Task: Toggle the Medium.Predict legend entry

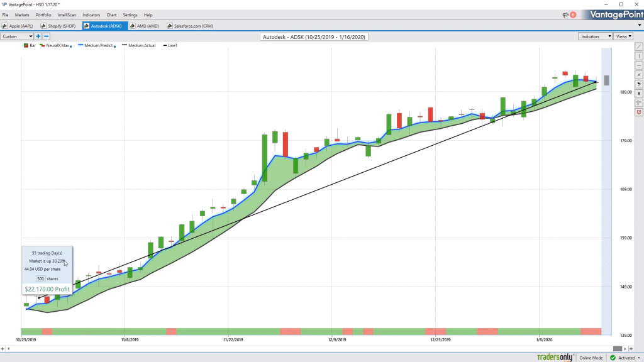Action: pyautogui.click(x=97, y=45)
